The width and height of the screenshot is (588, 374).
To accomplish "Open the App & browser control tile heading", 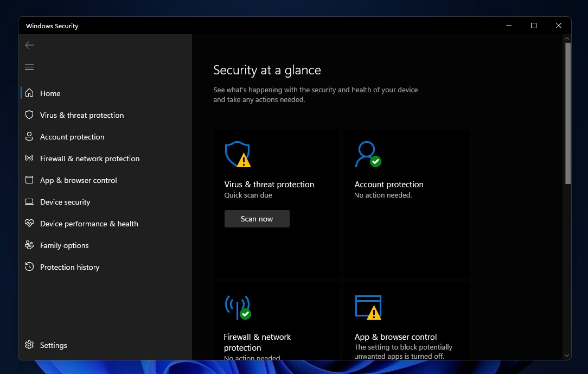I will (x=395, y=337).
